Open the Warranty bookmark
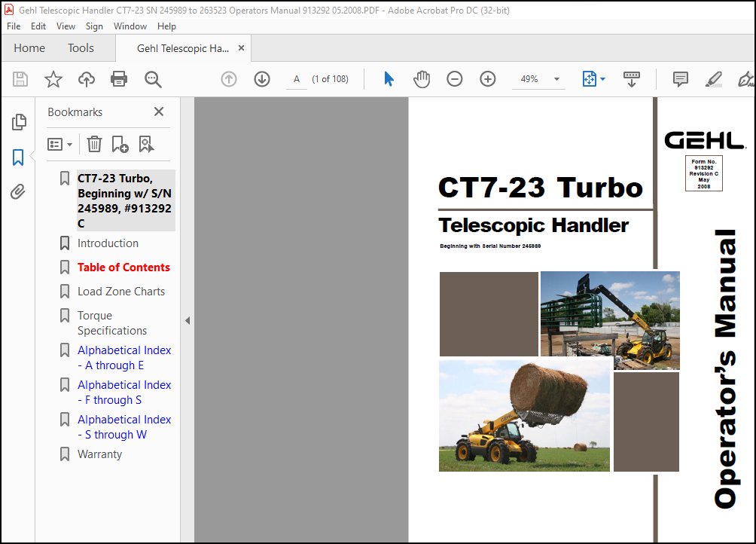The width and height of the screenshot is (756, 544). pos(100,454)
